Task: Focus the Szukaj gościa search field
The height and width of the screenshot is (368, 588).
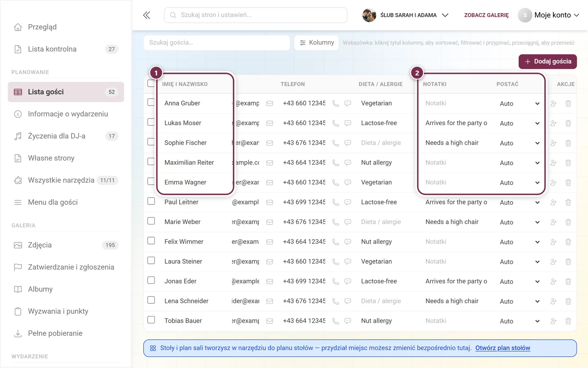Action: tap(216, 43)
